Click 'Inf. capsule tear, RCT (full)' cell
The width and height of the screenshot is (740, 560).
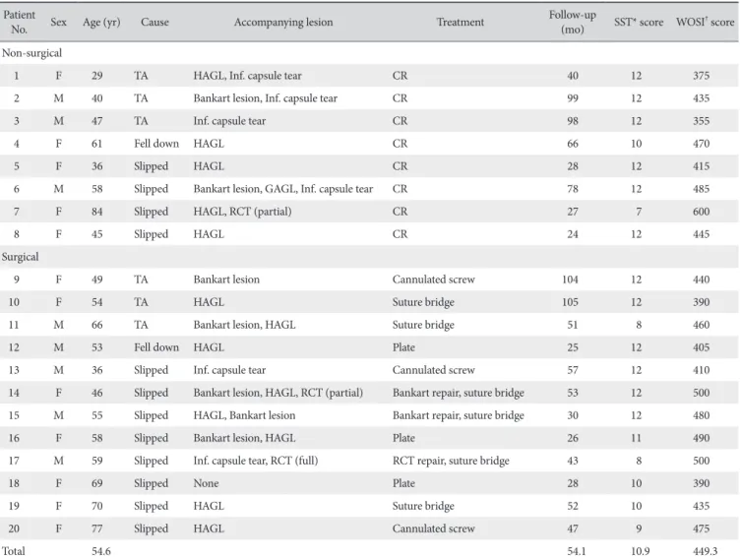click(255, 461)
